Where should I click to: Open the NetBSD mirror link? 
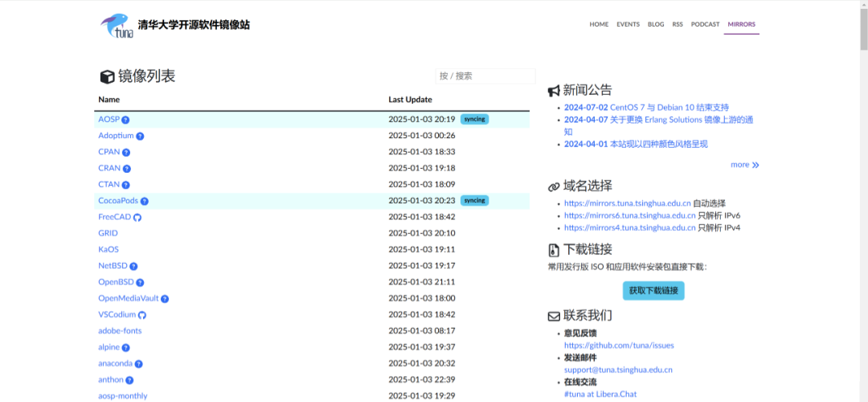point(113,266)
